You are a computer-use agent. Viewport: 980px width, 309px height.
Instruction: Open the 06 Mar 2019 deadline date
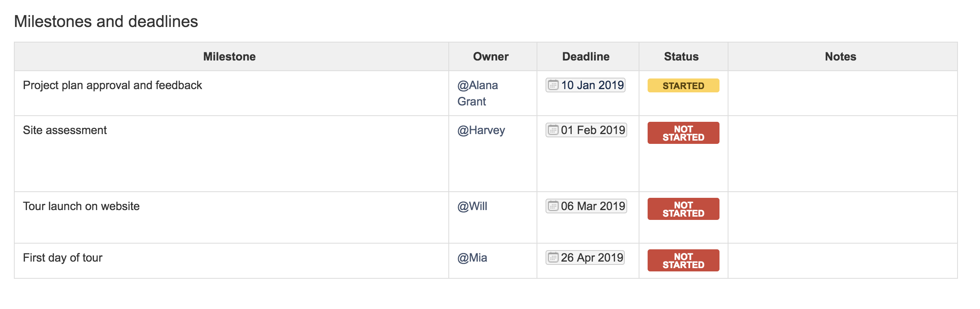coord(586,206)
